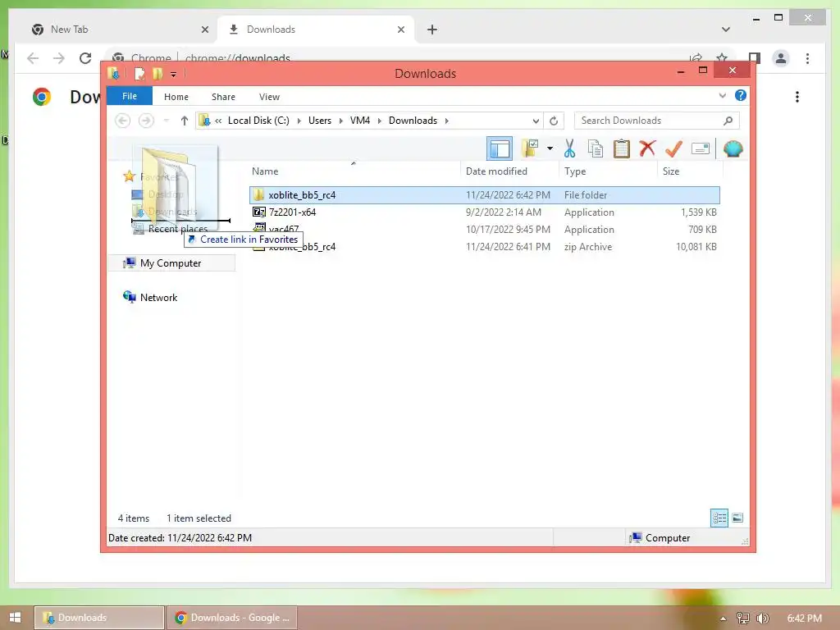Click new folder icon in quick access toolbar
Screen dimensions: 840x630
coord(157,73)
